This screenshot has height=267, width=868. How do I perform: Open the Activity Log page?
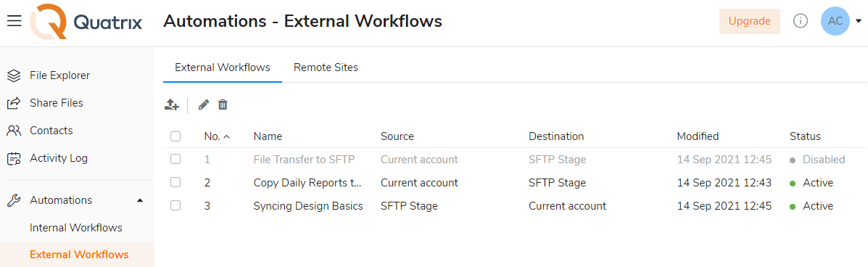(59, 158)
